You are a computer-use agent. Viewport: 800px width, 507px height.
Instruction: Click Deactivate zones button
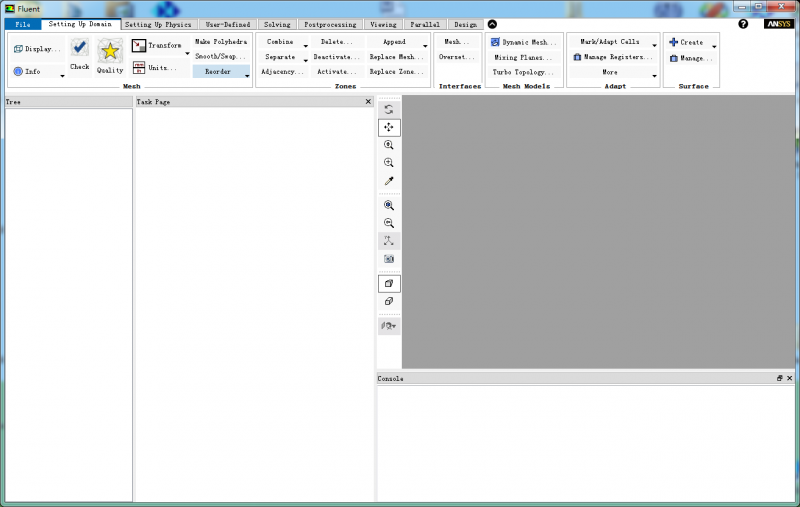(336, 57)
